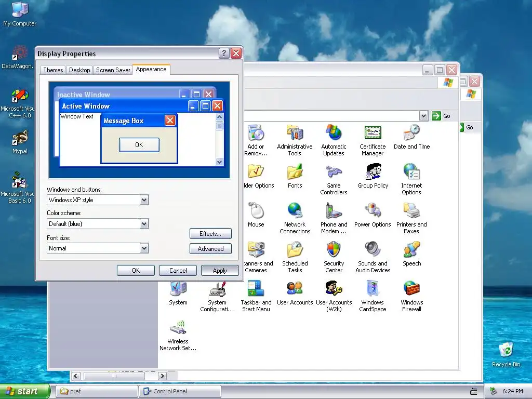Click Go button in Control Panel window
532x399 pixels.
[441, 116]
